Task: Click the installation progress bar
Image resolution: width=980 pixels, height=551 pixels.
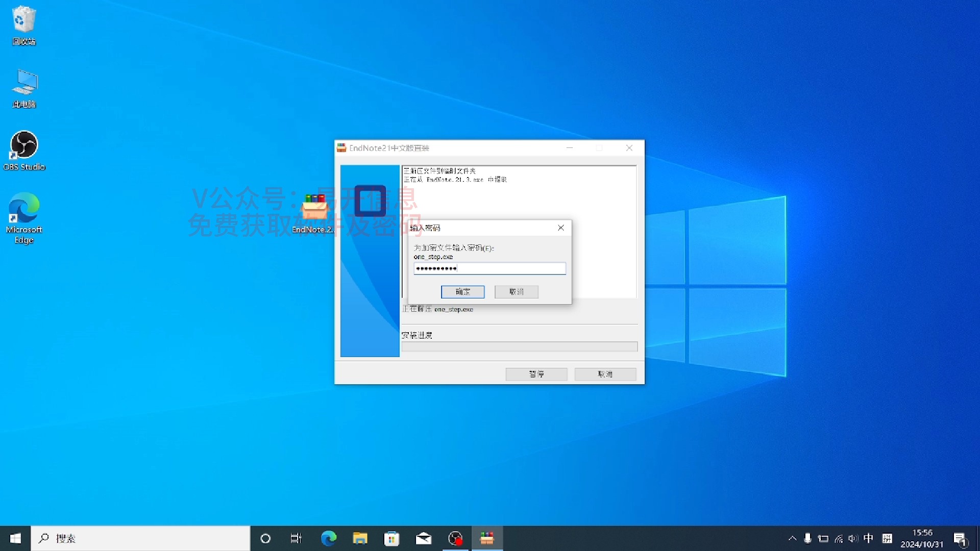Action: (520, 347)
